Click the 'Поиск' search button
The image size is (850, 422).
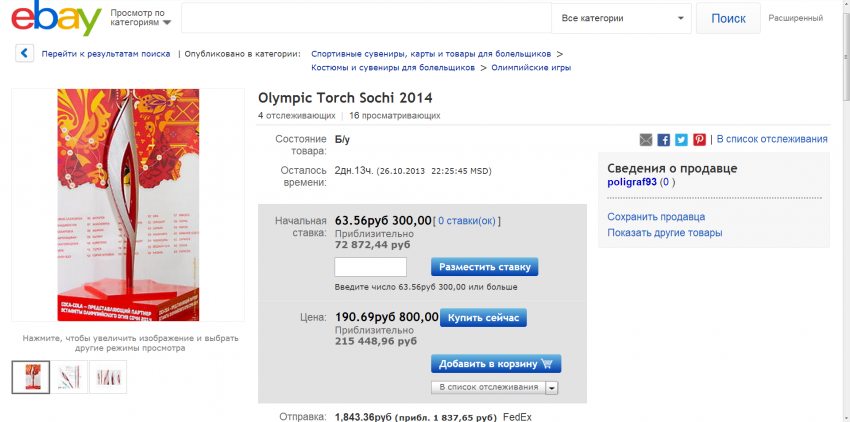(x=728, y=18)
